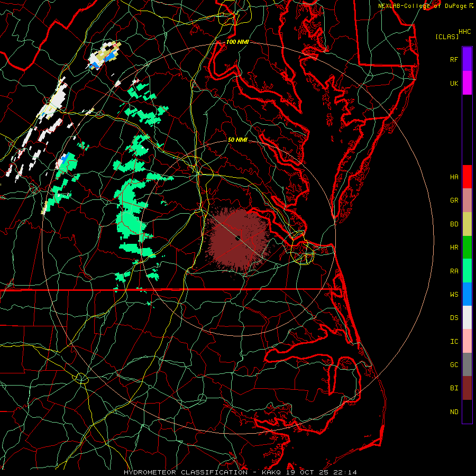Image resolution: width=476 pixels, height=476 pixels.
Task: Click the RA legend label
Action: 454,271
